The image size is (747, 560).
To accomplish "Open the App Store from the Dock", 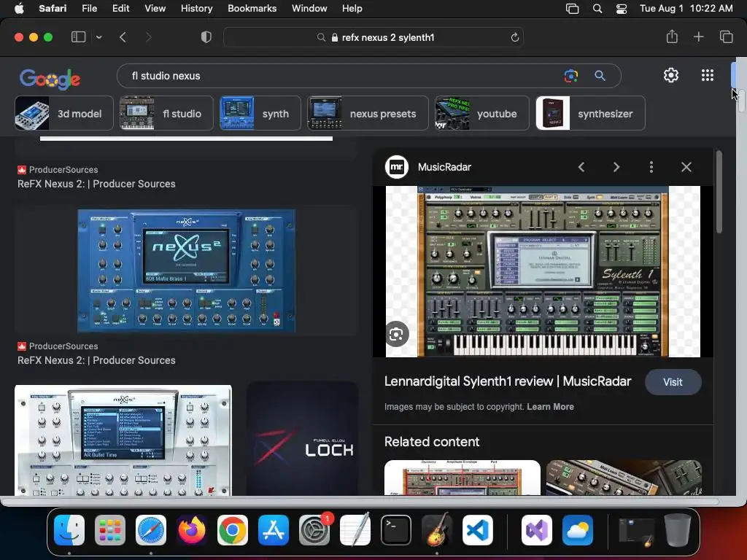I will pyautogui.click(x=274, y=530).
